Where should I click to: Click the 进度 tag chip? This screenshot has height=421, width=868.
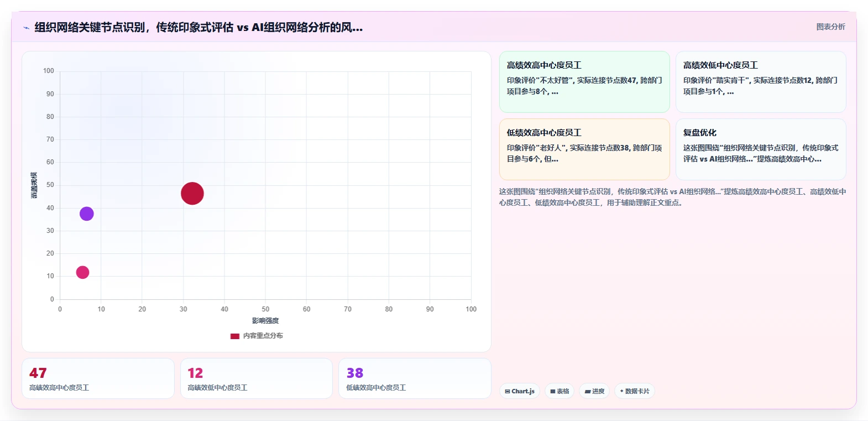594,391
